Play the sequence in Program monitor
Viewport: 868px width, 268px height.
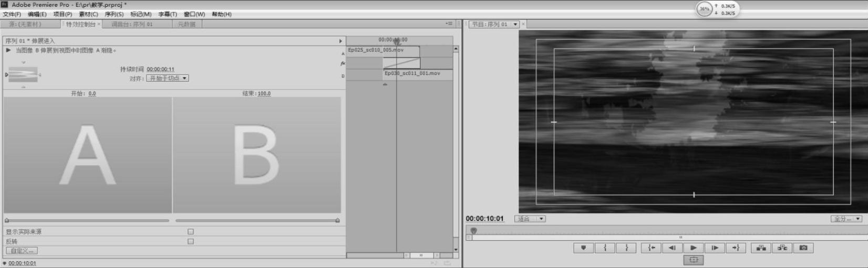pos(694,248)
